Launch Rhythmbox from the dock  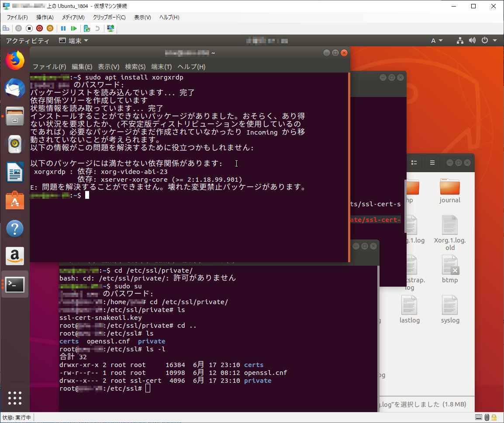[x=15, y=144]
